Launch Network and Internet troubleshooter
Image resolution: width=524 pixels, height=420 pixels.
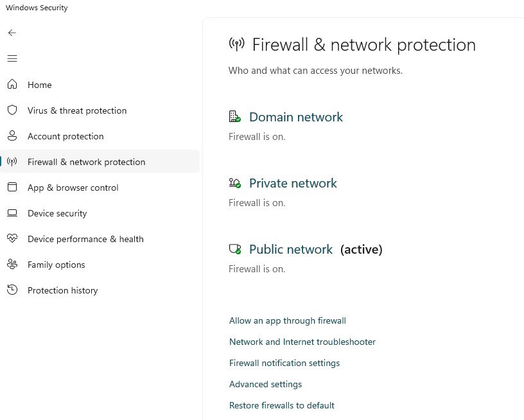pos(302,342)
